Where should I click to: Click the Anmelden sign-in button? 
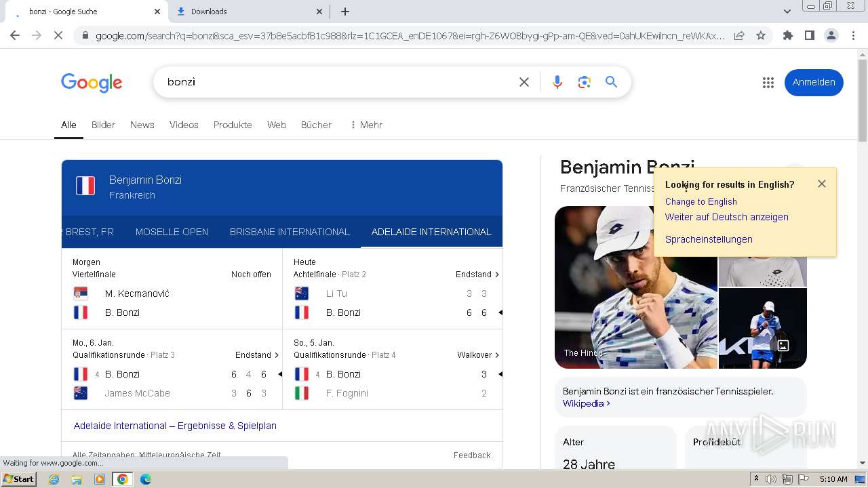(814, 82)
